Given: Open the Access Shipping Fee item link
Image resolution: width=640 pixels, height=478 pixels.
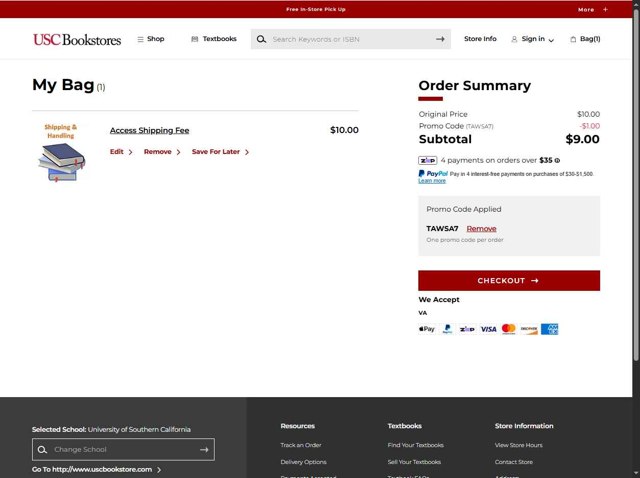Looking at the screenshot, I should 149,130.
